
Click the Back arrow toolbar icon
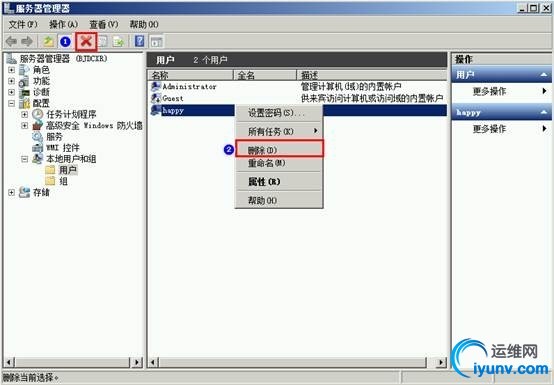[12, 42]
